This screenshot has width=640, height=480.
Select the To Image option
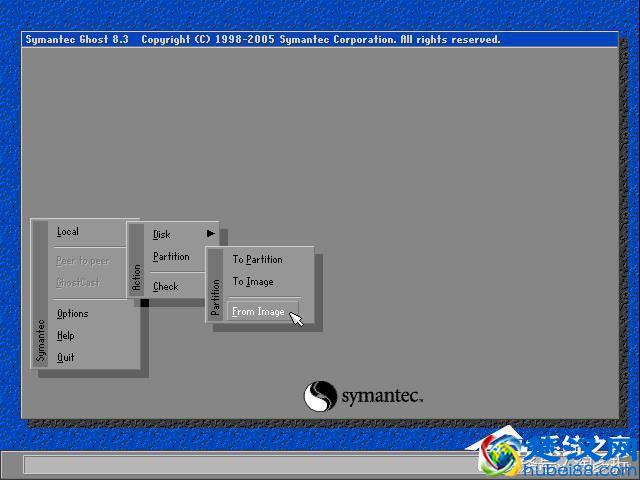click(x=253, y=282)
